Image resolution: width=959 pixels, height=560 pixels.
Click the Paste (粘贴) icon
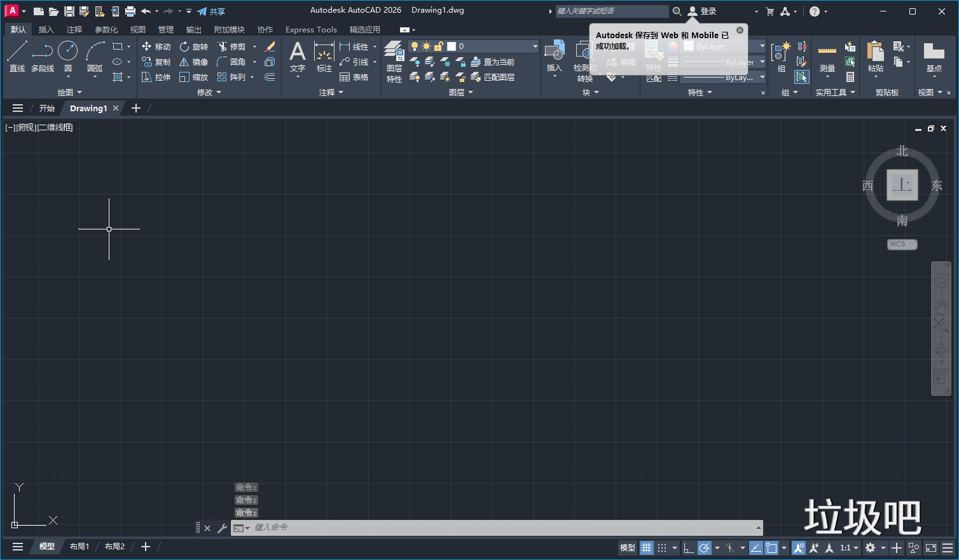point(875,56)
